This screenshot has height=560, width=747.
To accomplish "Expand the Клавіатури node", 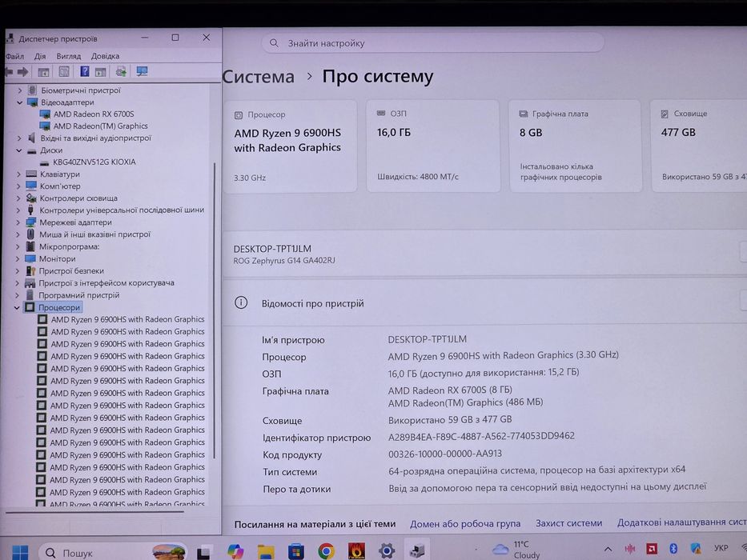I will 18,174.
